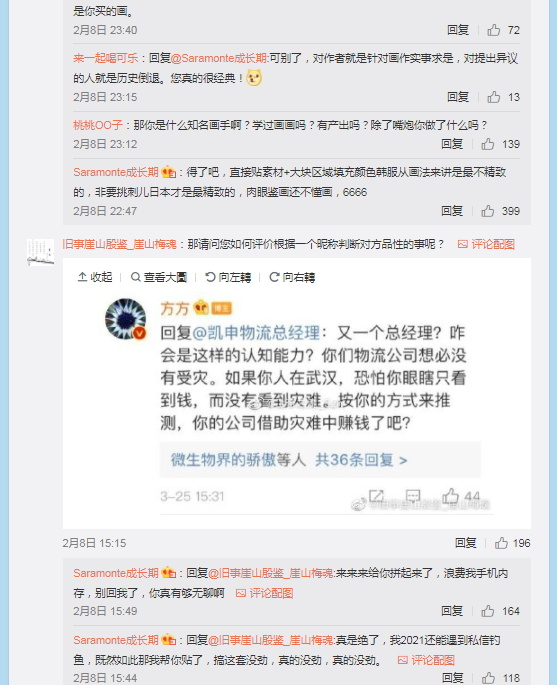The width and height of the screenshot is (557, 685).
Task: Like 桃桃OO子's comment with 139 likes
Action: tap(488, 144)
